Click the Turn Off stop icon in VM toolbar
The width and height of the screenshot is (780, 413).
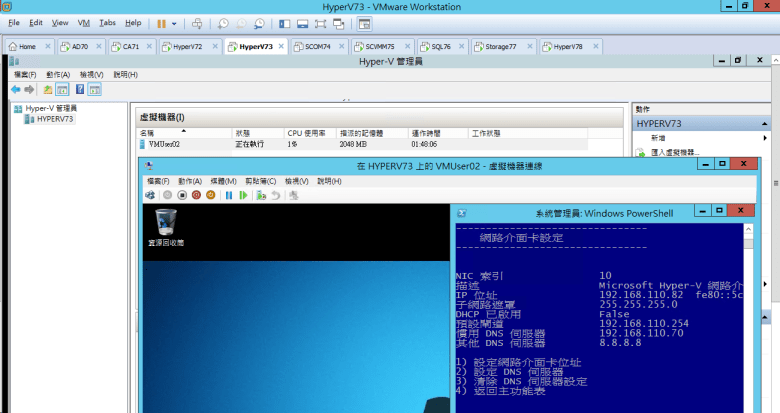pyautogui.click(x=182, y=195)
